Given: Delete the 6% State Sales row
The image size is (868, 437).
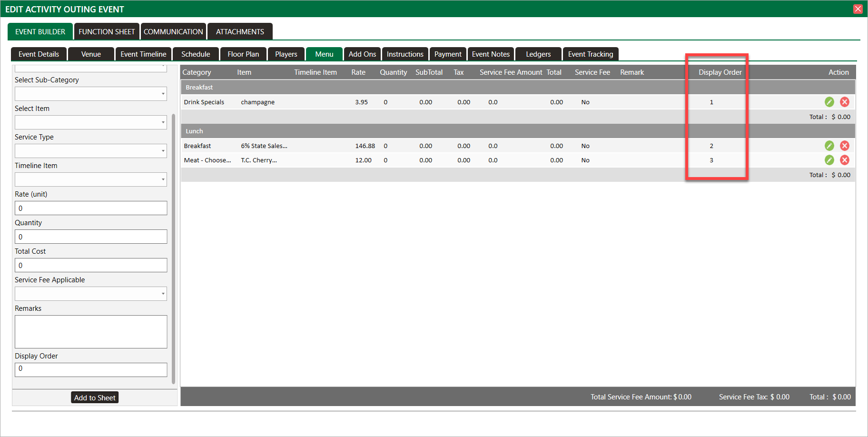Looking at the screenshot, I should point(845,146).
